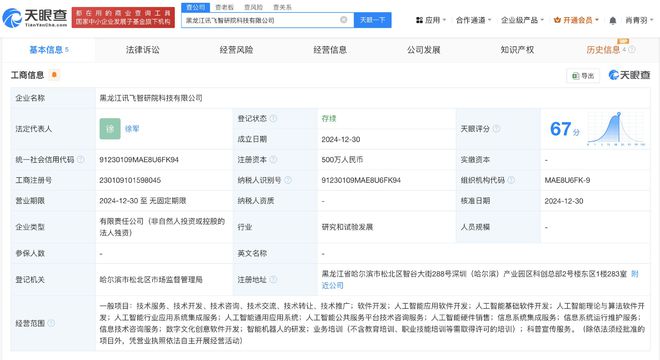Viewport: 660px width, 360px height.
Task: Click the notification bell icon
Action: click(x=612, y=20)
